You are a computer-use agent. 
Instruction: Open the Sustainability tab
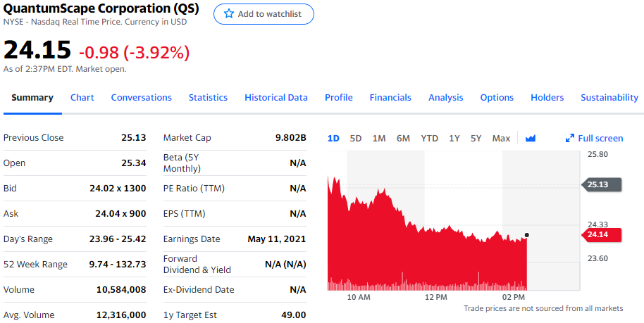tap(609, 98)
